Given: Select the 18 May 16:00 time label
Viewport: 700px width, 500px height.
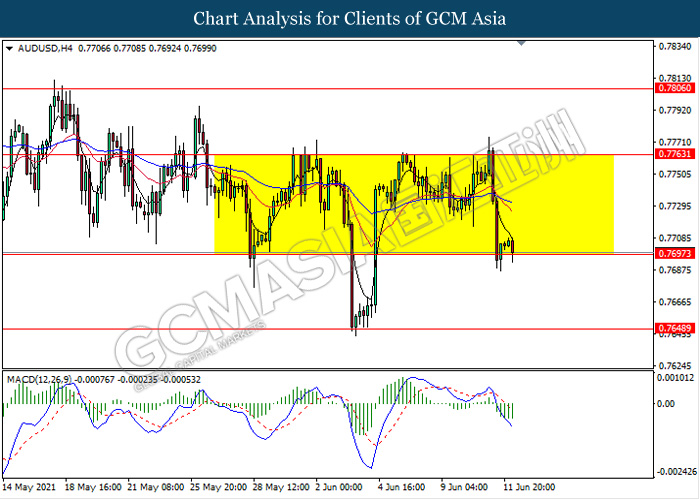Looking at the screenshot, I should point(93,487).
